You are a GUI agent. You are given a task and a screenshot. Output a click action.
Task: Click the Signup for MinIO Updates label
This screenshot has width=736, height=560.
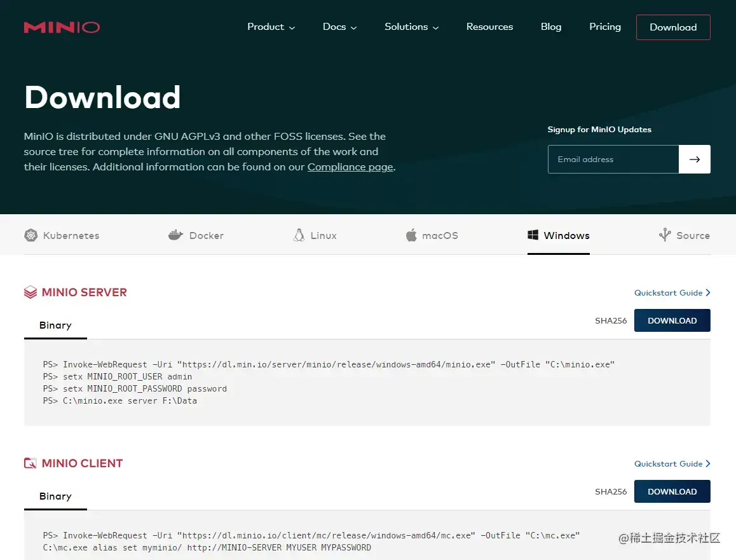[599, 130]
